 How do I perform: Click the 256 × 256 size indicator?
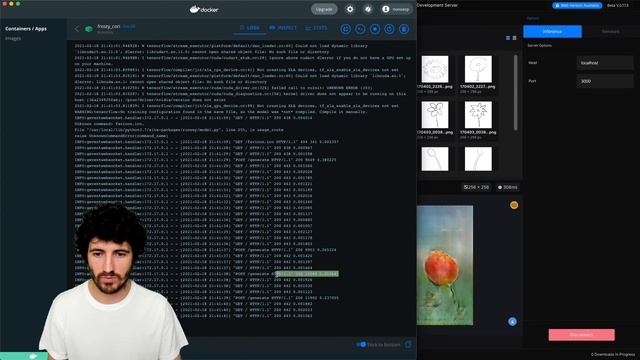point(476,187)
